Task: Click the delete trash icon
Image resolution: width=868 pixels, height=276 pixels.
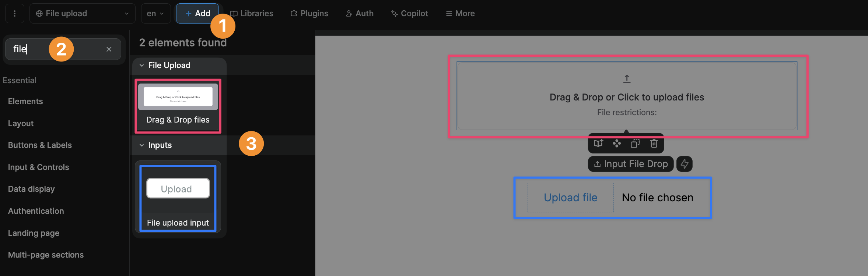Action: pyautogui.click(x=654, y=143)
